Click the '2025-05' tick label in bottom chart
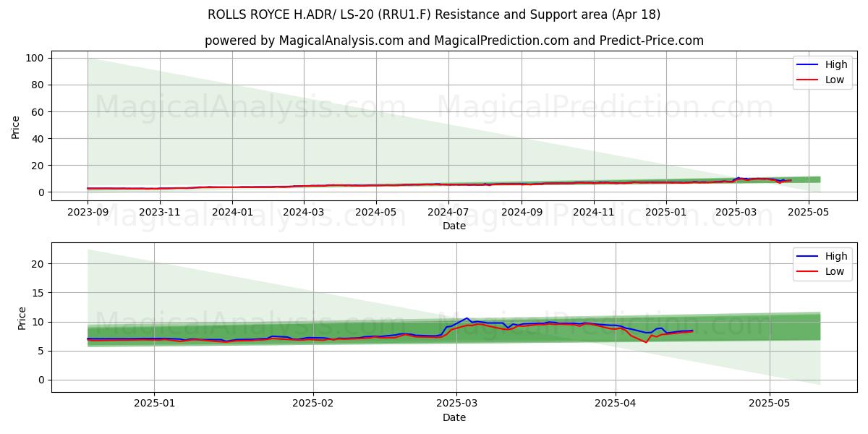The image size is (868, 434). coord(770,404)
